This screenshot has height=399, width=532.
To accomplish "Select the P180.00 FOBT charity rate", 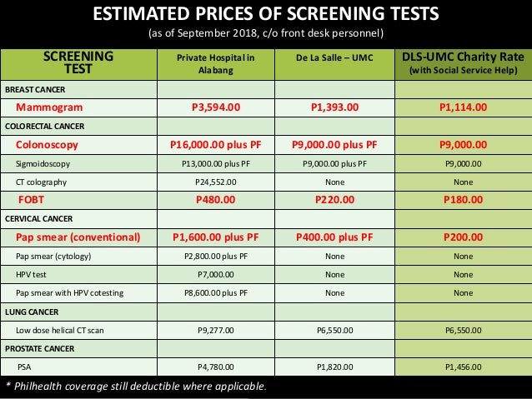I will pyautogui.click(x=463, y=200).
